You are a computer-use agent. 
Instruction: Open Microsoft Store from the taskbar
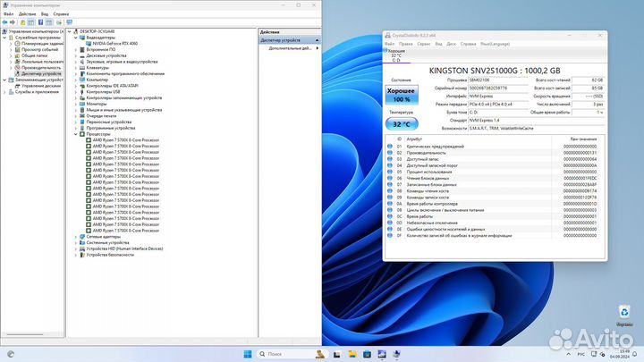coord(368,354)
